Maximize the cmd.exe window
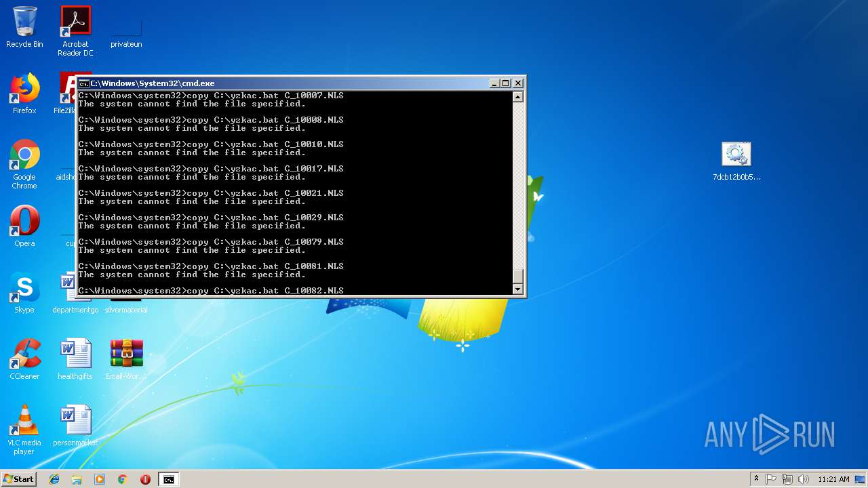868x488 pixels. (505, 83)
